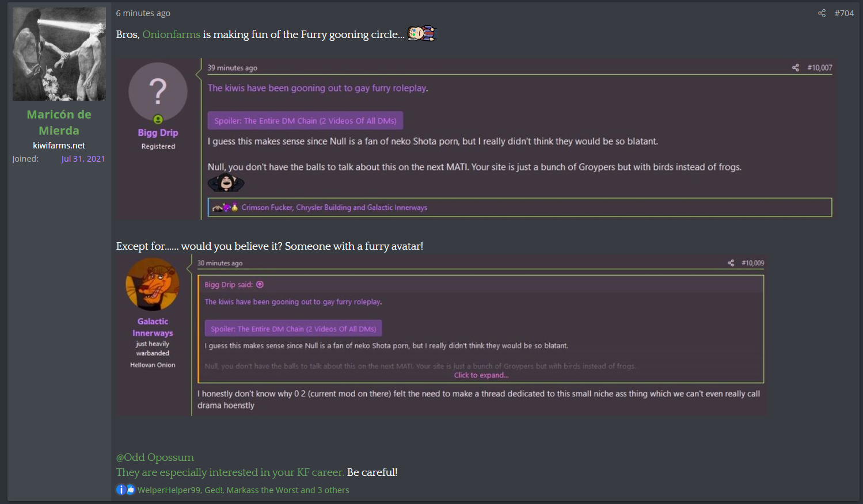View Maricón de Mierda's profile via username
The image size is (863, 504).
[x=59, y=123]
